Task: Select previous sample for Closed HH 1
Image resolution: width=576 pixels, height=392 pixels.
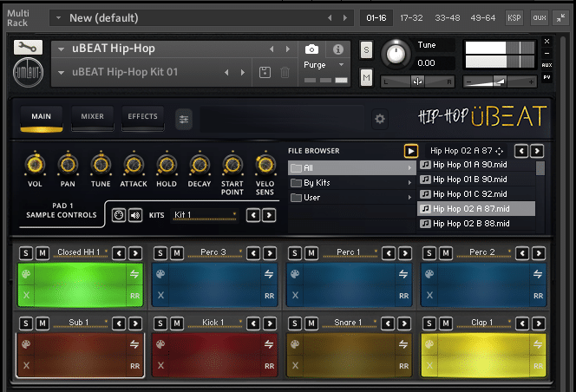Action: 119,253
